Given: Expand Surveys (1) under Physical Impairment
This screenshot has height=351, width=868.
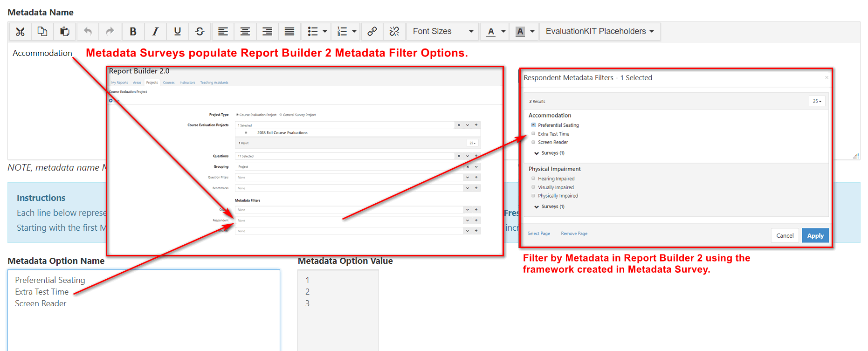Looking at the screenshot, I should click(x=549, y=206).
